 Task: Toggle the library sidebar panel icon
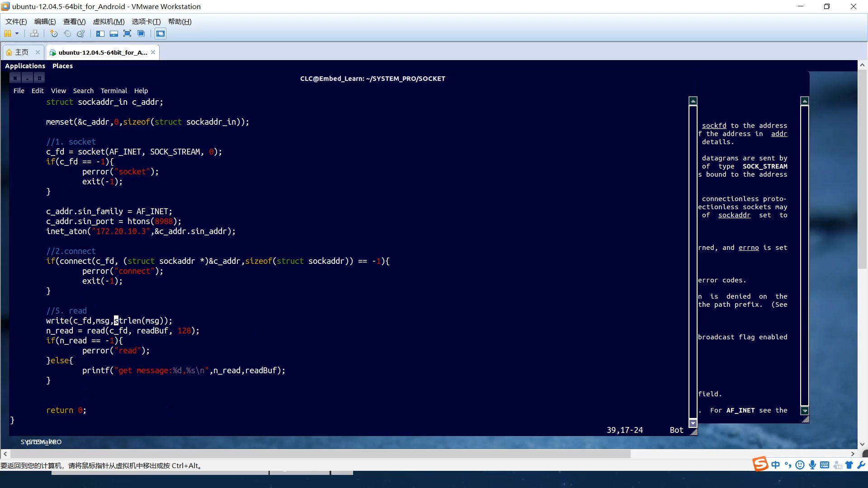pos(100,33)
